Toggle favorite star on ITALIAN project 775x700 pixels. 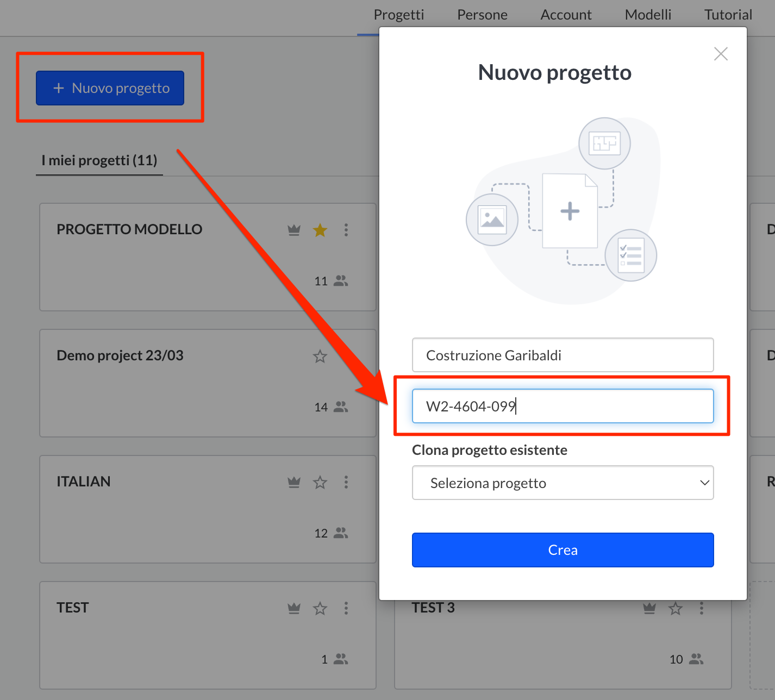[320, 483]
